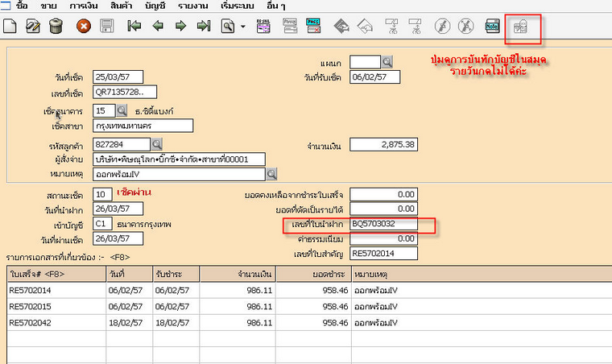Open the ขาย menu

pos(48,6)
